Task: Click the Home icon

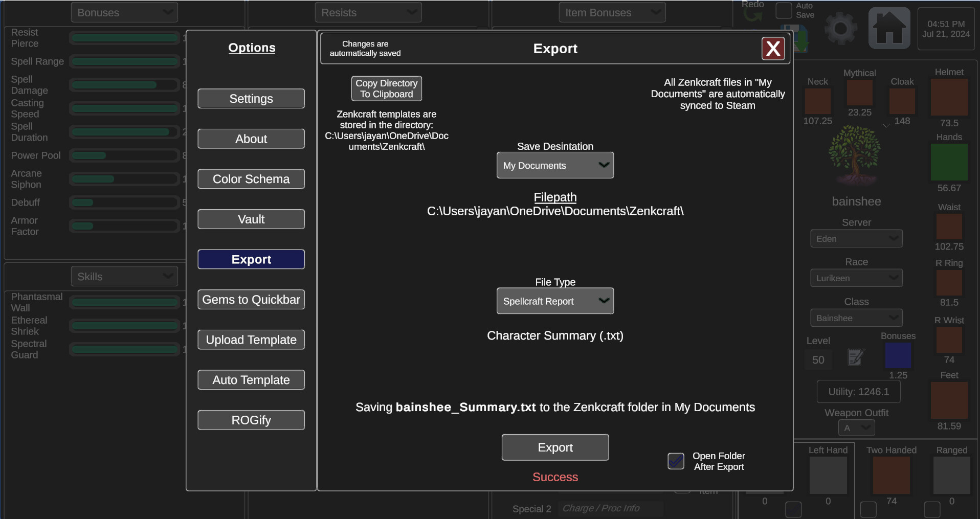Action: click(x=889, y=28)
